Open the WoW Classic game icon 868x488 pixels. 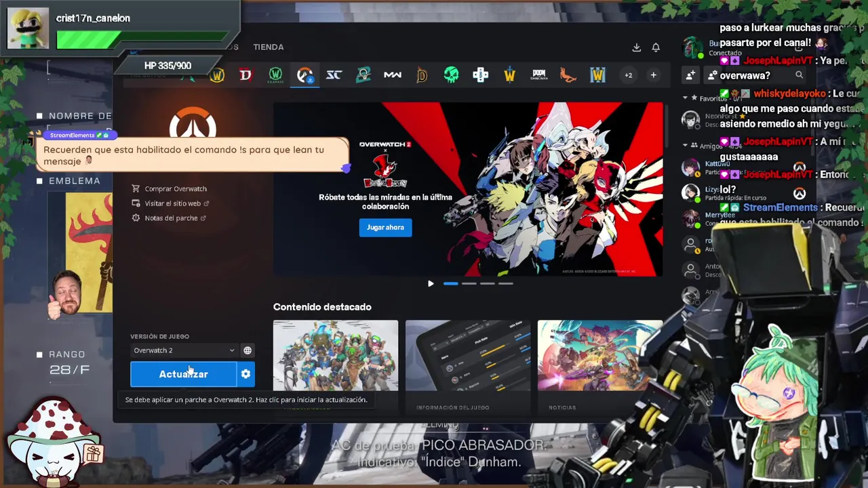[x=275, y=75]
